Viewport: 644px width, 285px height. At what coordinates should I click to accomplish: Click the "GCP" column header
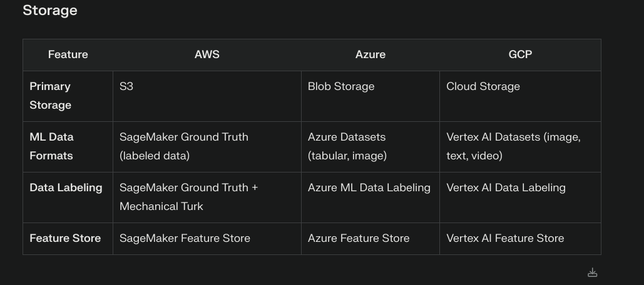520,54
